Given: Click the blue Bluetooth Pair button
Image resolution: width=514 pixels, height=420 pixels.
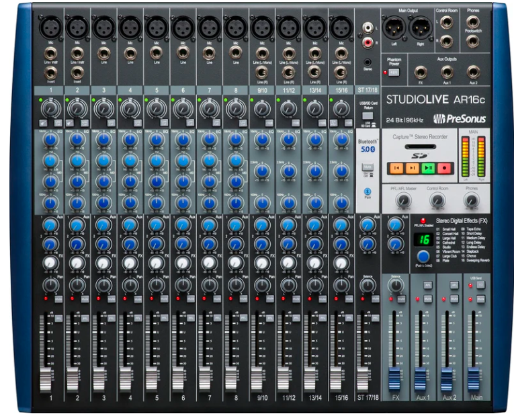Looking at the screenshot, I should 368,191.
